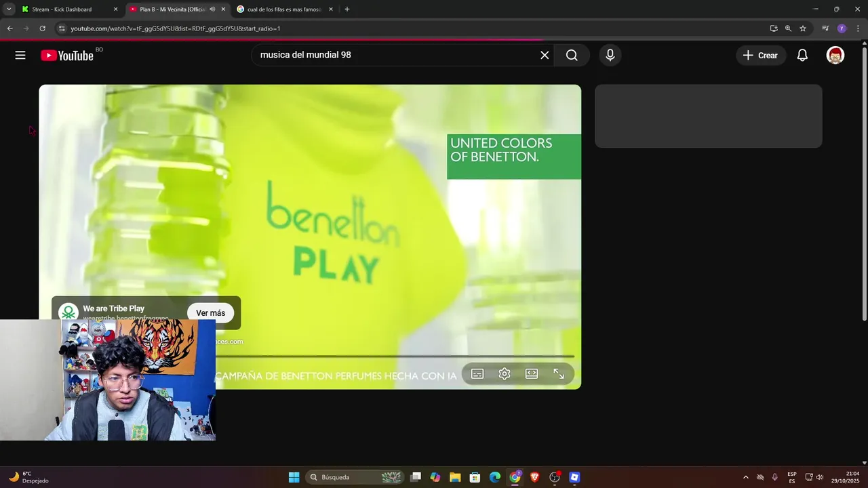This screenshot has width=868, height=488.
Task: Close the Kick Dashboard tab
Action: 115,9
